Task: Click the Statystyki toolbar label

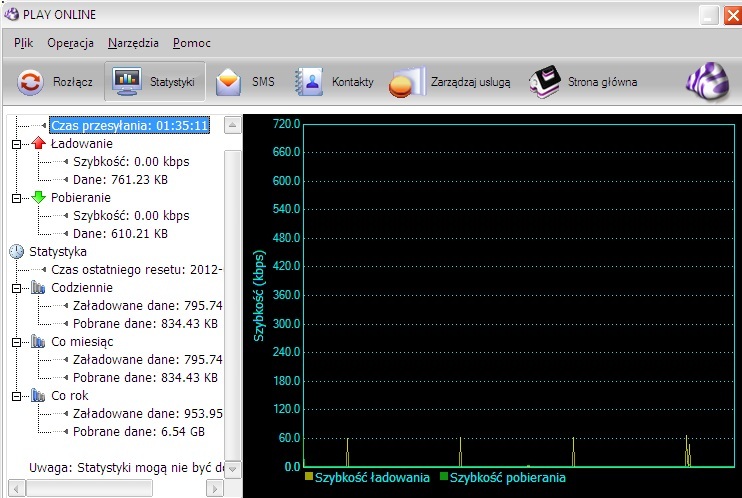Action: tap(172, 82)
